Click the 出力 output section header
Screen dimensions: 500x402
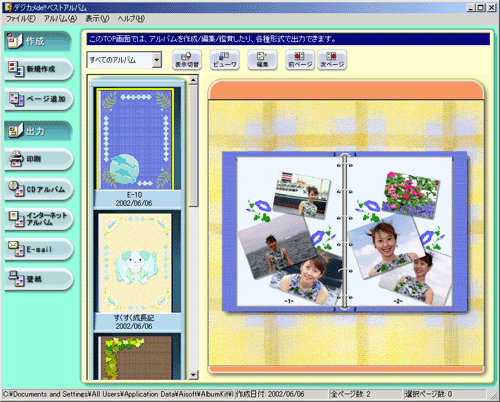[x=38, y=131]
